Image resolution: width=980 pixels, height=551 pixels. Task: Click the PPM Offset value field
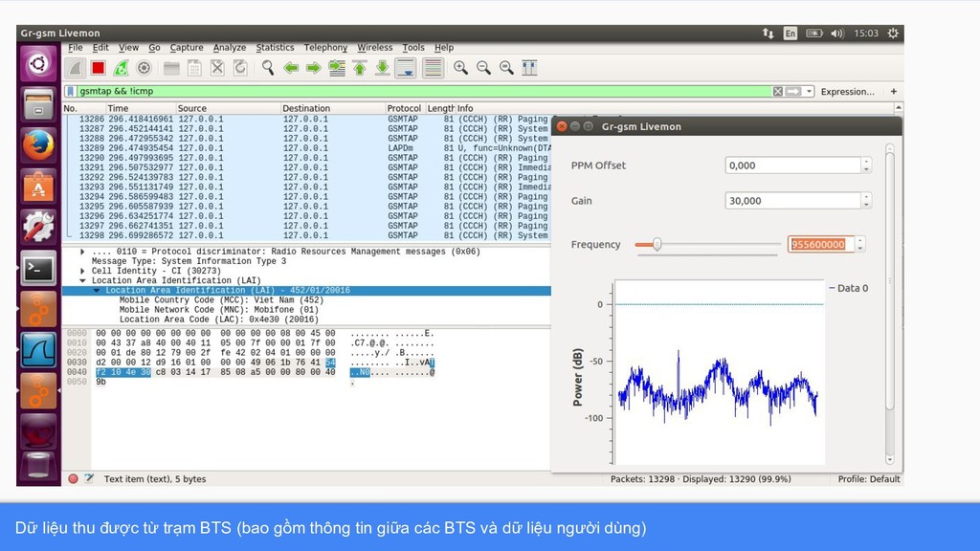(792, 165)
